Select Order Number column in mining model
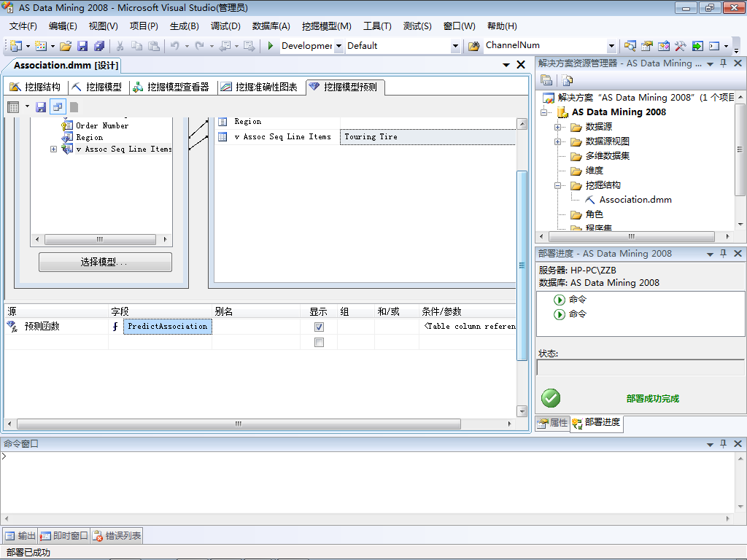747x560 pixels. (x=102, y=125)
